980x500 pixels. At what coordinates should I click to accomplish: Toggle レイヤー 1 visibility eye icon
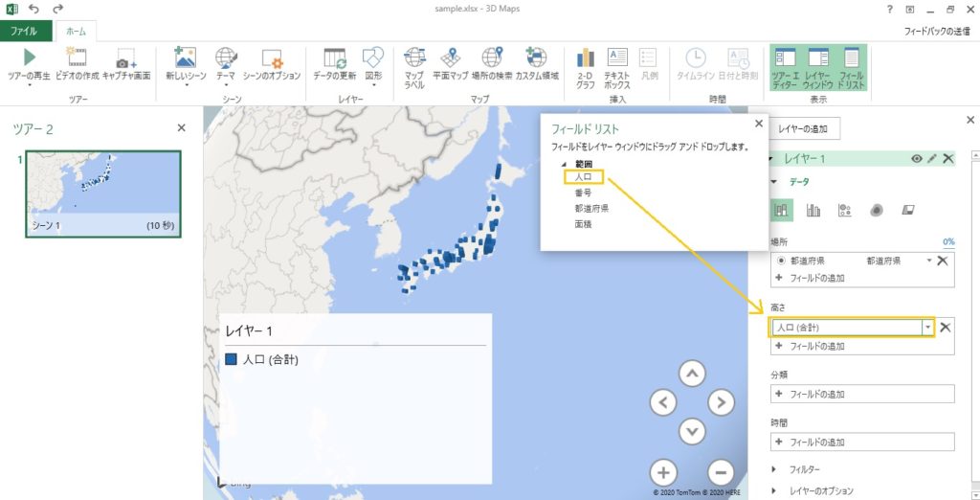click(917, 158)
